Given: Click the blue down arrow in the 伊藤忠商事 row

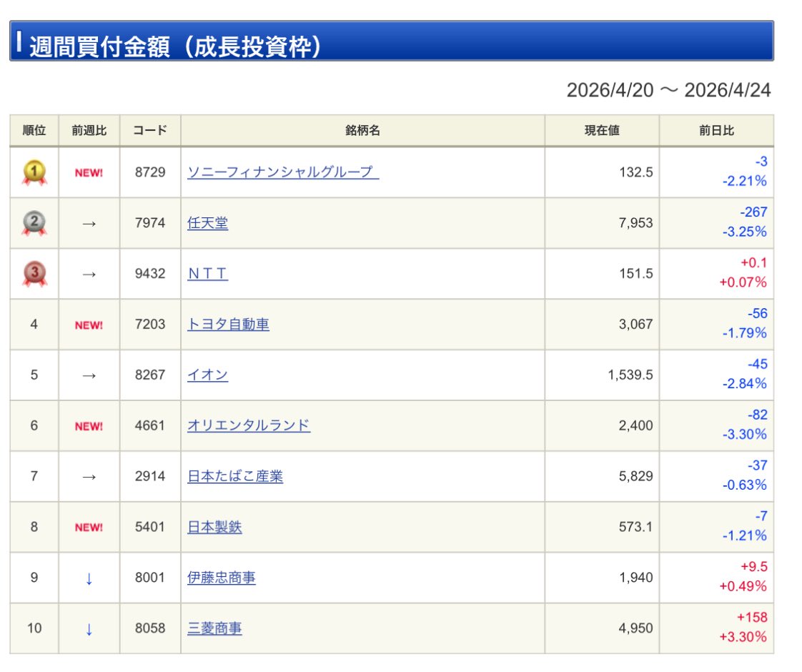Looking at the screenshot, I should pos(89,578).
